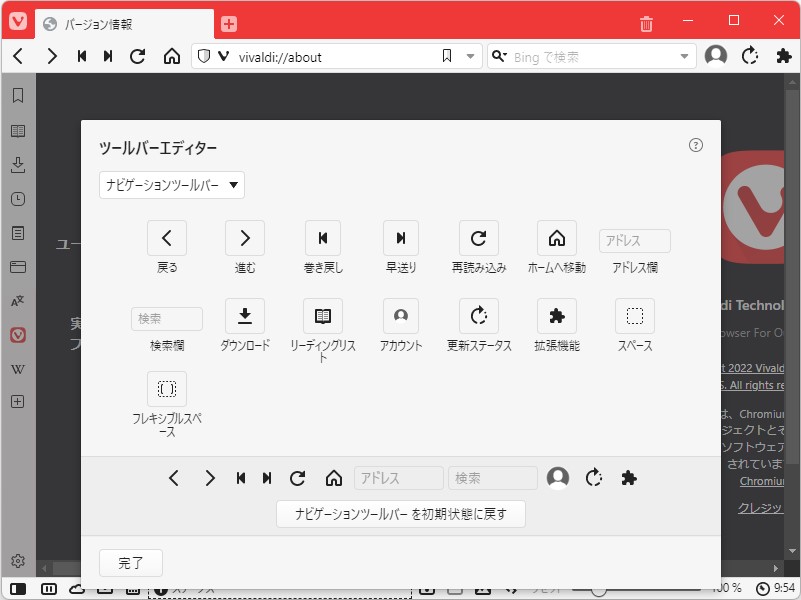Bookmark page icon in address bar
Viewport: 801px width, 600px height.
click(x=446, y=56)
